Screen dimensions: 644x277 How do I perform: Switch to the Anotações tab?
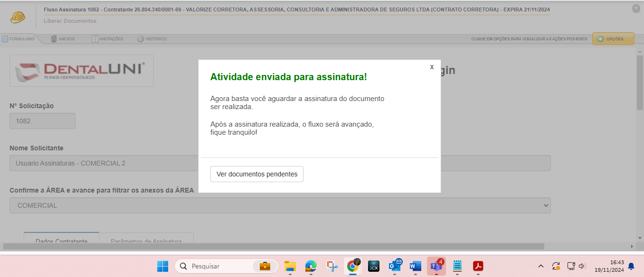pos(107,39)
